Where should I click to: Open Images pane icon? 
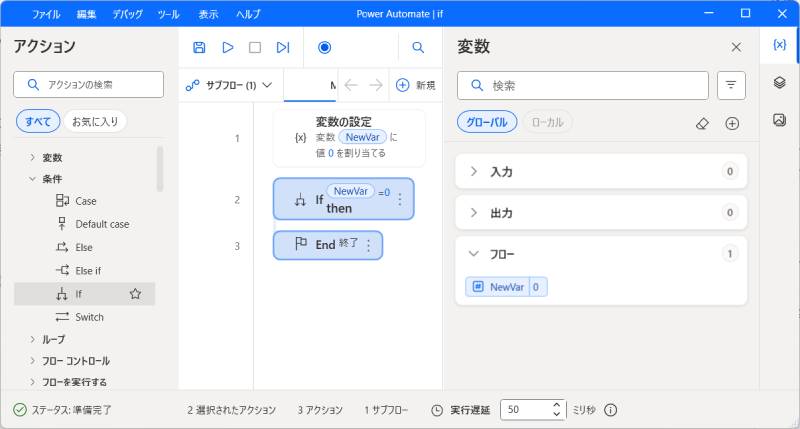(780, 120)
